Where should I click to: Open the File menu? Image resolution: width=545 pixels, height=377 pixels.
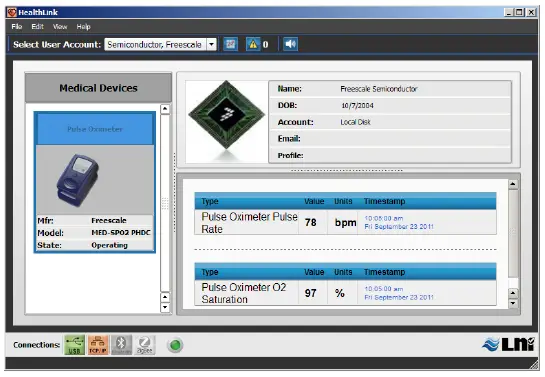(x=16, y=26)
